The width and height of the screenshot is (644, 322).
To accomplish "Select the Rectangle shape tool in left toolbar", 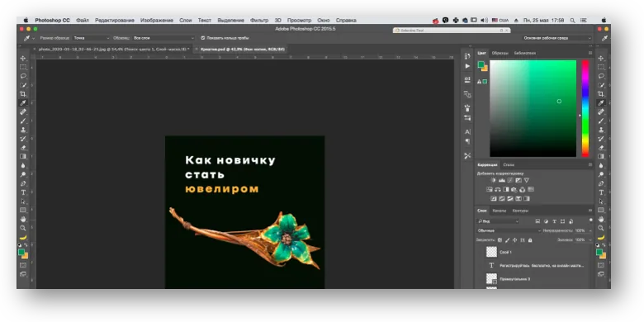I will pyautogui.click(x=23, y=210).
